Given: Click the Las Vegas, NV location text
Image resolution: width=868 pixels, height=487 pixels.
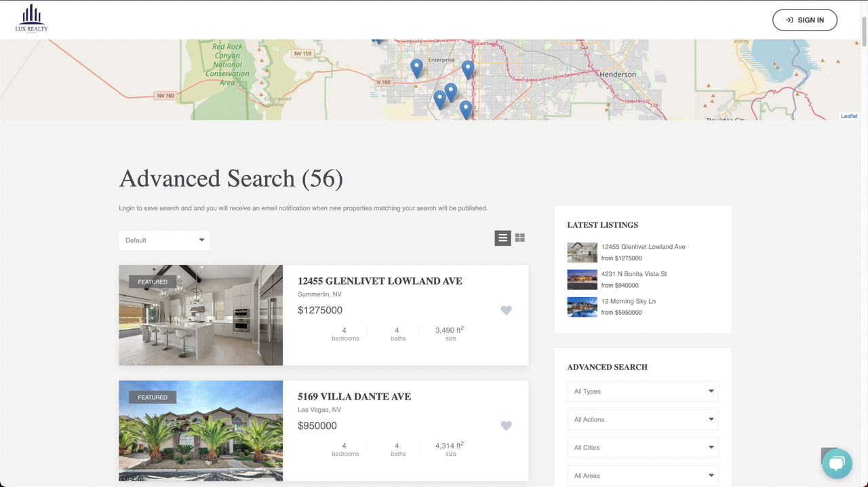Looking at the screenshot, I should point(319,410).
